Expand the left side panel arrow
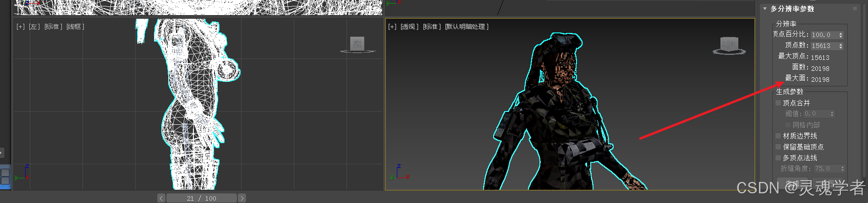The width and height of the screenshot is (868, 203). pos(2,152)
